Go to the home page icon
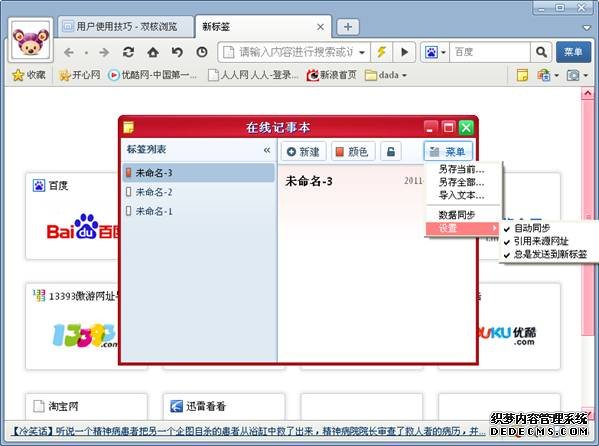599x446 pixels. pyautogui.click(x=153, y=52)
